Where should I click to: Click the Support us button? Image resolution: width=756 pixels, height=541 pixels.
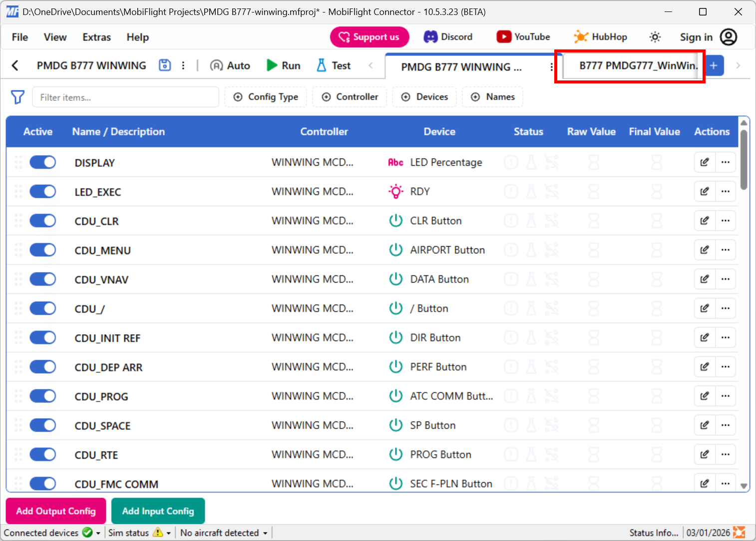click(370, 37)
